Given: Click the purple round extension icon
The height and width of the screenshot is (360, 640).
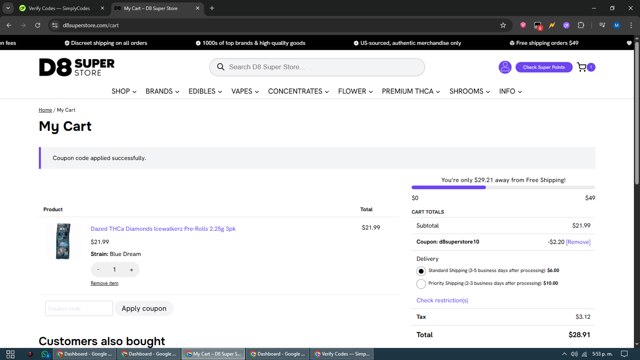Looking at the screenshot, I should (x=566, y=25).
